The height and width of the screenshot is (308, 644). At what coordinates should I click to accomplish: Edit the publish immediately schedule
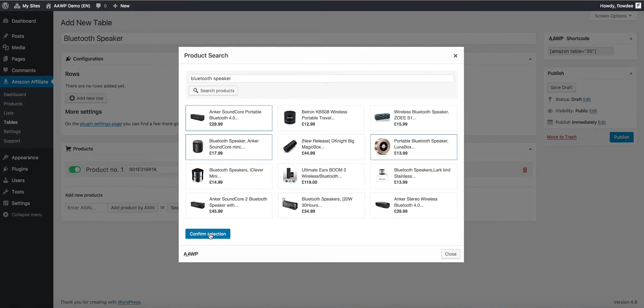(602, 122)
